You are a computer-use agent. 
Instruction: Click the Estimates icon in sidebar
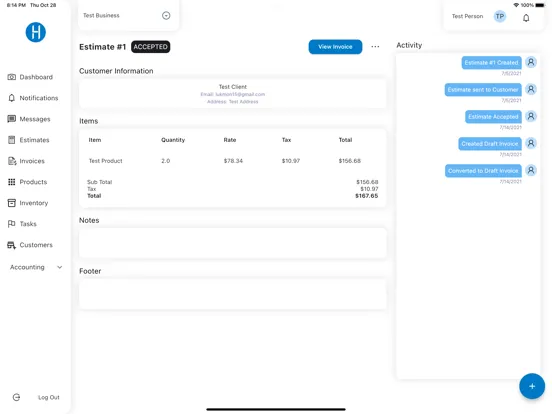pos(12,140)
